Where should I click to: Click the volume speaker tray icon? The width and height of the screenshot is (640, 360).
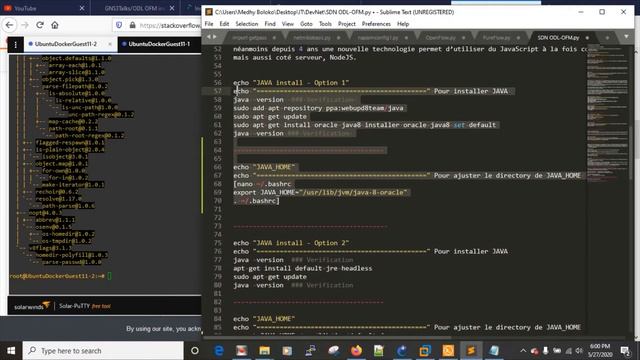579,351
